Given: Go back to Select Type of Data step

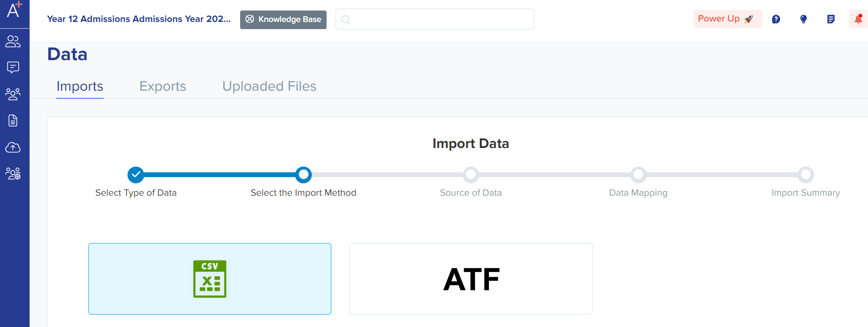Looking at the screenshot, I should click(x=136, y=175).
